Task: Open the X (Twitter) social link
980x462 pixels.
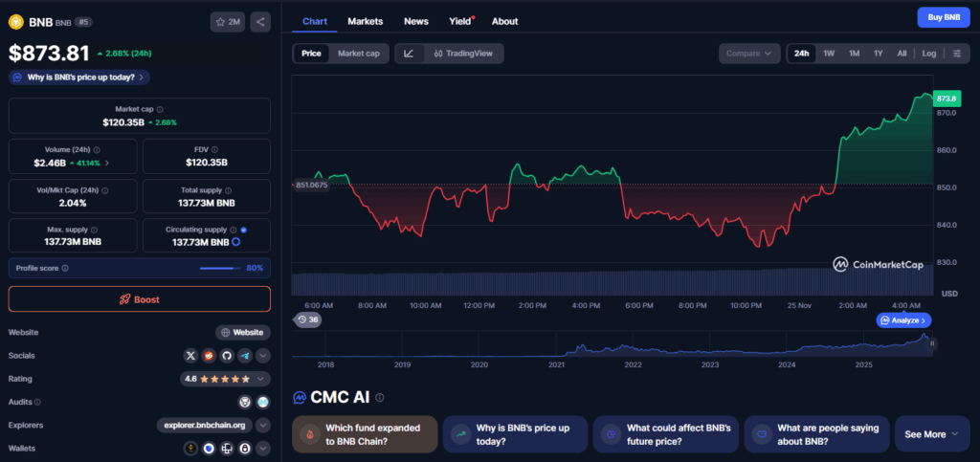Action: click(191, 355)
